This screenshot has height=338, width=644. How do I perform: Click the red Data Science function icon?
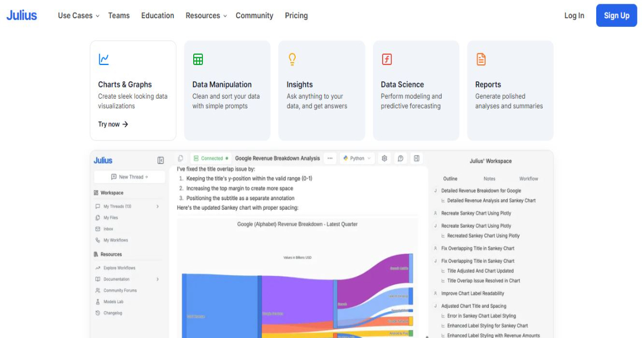click(386, 59)
